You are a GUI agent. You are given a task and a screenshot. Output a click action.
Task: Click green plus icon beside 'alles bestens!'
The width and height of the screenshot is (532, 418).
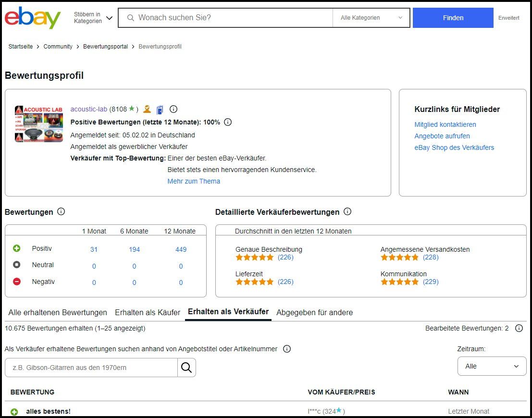click(14, 412)
